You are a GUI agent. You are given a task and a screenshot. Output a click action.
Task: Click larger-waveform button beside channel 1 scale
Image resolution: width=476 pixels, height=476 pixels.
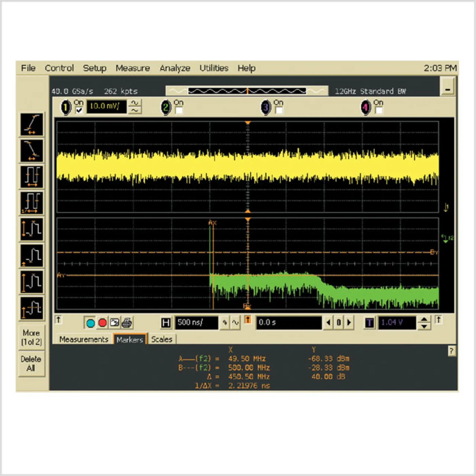pyautogui.click(x=135, y=103)
